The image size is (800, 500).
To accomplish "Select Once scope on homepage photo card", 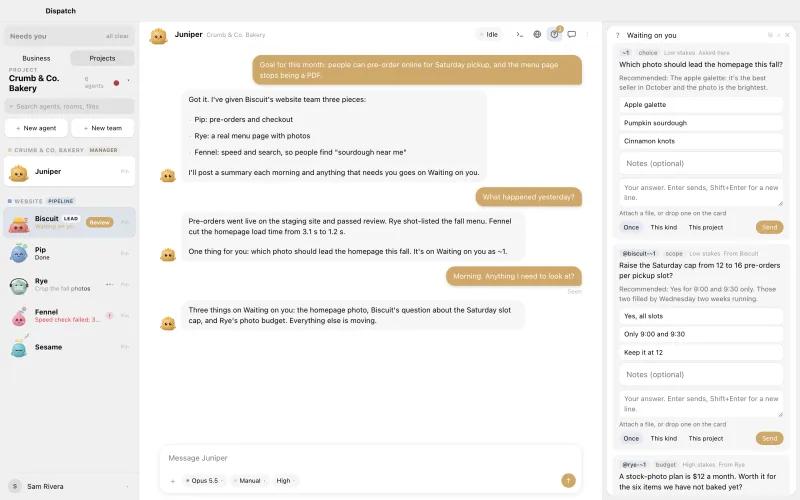I will click(x=631, y=228).
